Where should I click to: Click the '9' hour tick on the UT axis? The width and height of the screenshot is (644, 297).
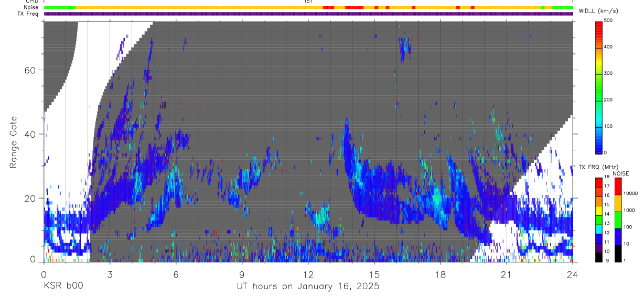(242, 274)
